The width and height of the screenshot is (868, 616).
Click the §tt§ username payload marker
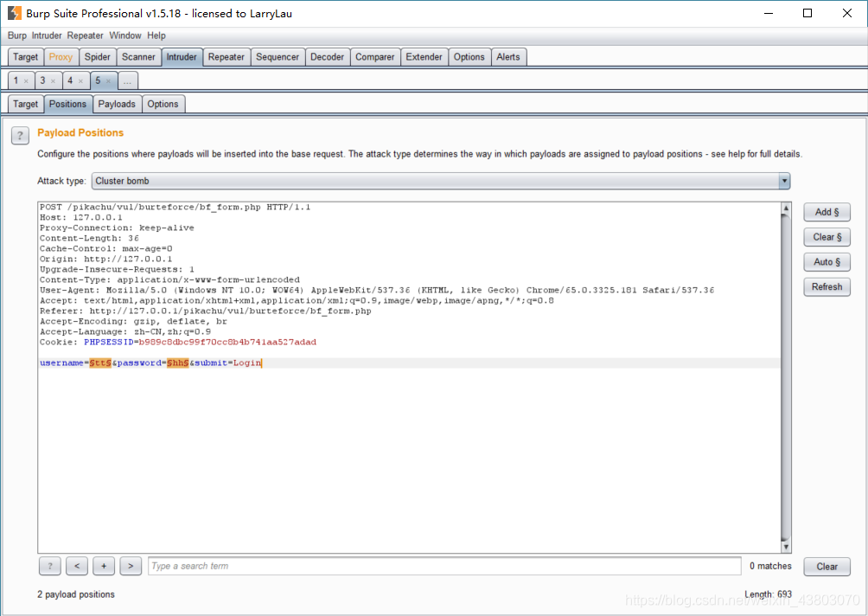point(100,363)
